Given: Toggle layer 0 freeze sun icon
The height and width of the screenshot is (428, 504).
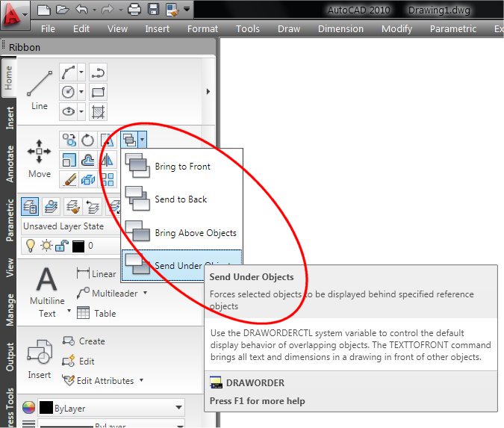Looking at the screenshot, I should point(46,246).
